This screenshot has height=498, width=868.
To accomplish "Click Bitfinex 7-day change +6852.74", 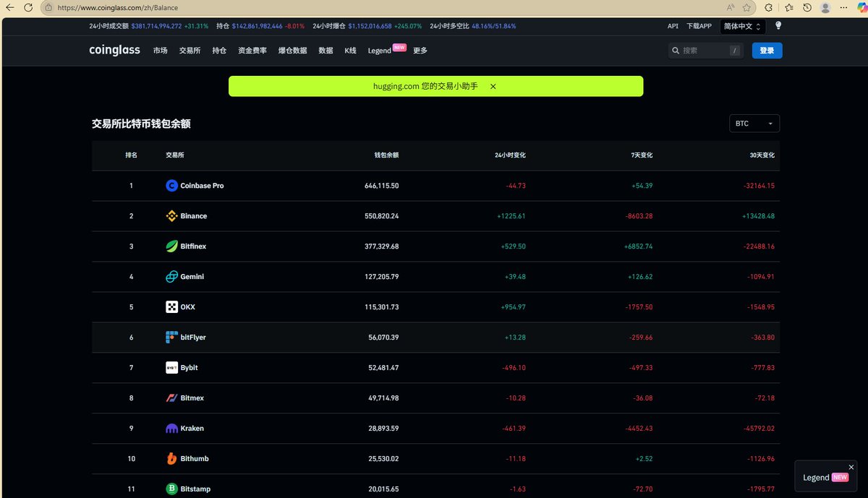I will coord(638,246).
